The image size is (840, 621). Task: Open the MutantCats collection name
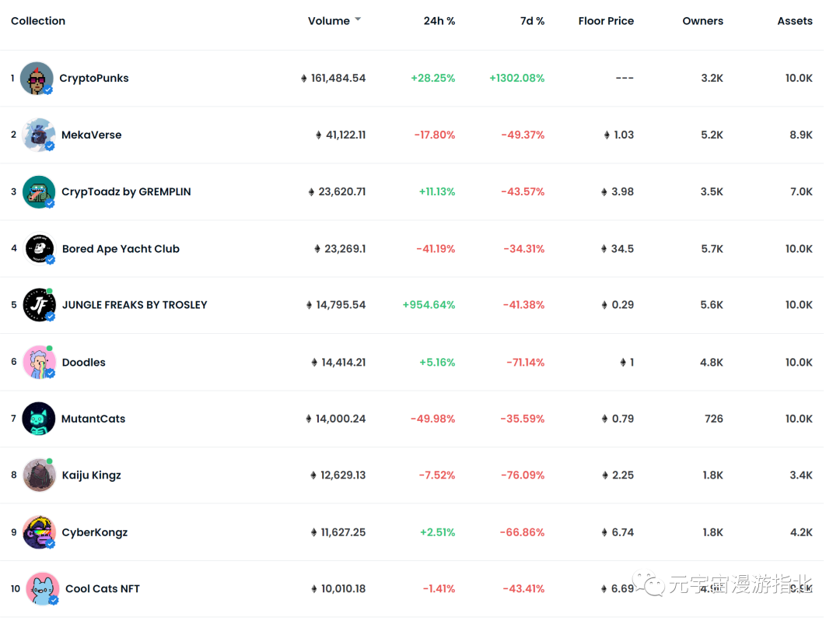(x=93, y=419)
